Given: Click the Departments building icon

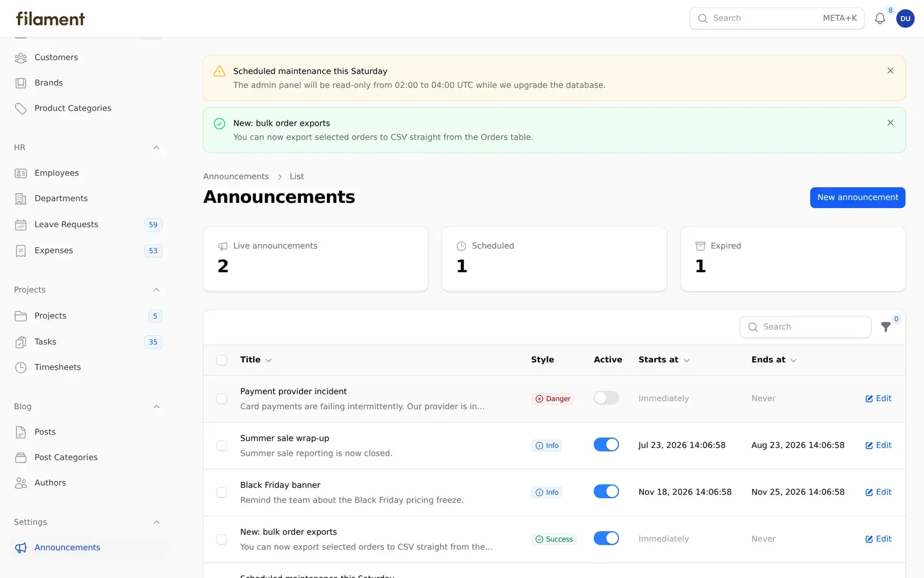Looking at the screenshot, I should tap(21, 199).
